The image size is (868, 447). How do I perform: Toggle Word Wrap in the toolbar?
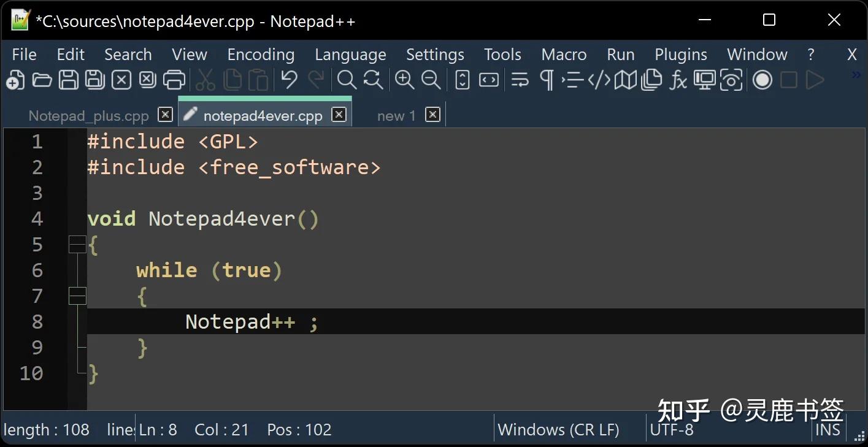[x=520, y=80]
